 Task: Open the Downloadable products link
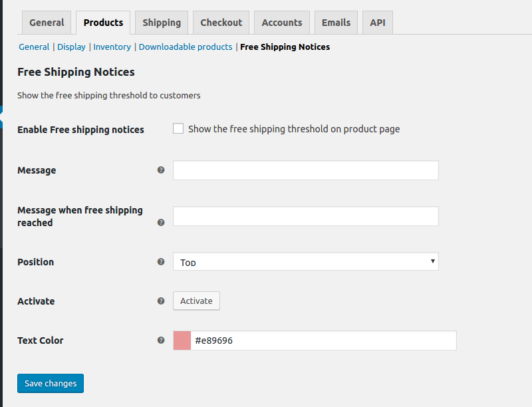point(186,47)
